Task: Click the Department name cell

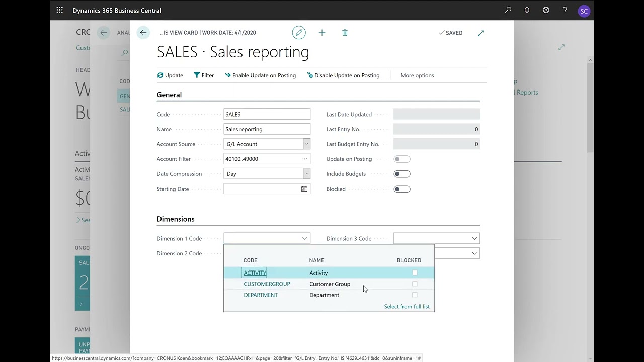Action: [x=325, y=295]
